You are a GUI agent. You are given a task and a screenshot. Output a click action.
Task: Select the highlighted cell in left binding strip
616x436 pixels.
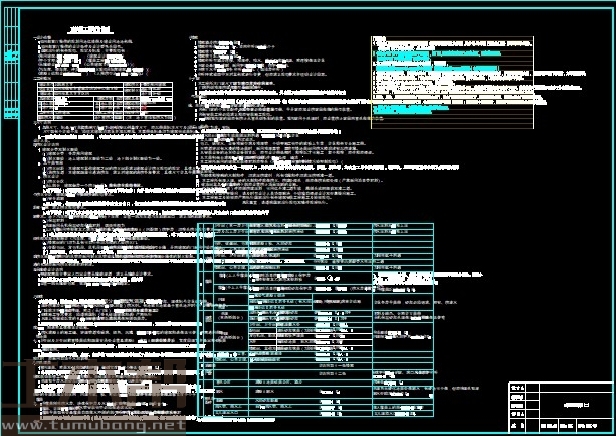pos(10,57)
